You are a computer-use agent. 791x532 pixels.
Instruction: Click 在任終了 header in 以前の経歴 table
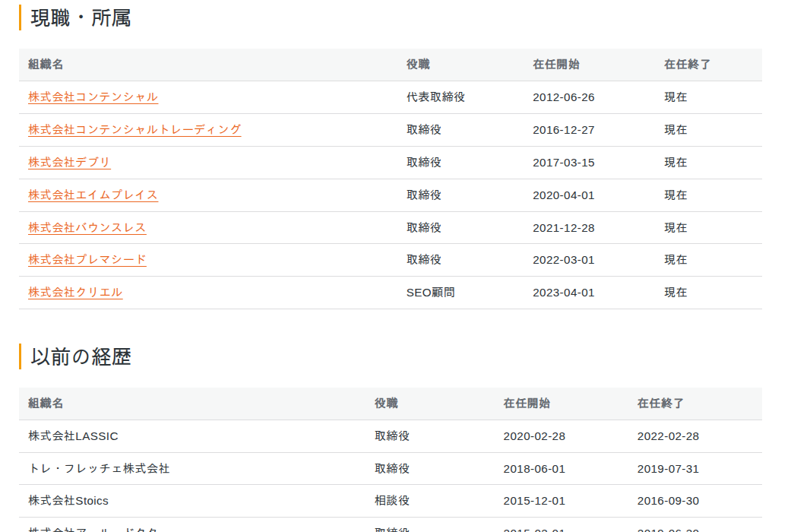click(660, 404)
